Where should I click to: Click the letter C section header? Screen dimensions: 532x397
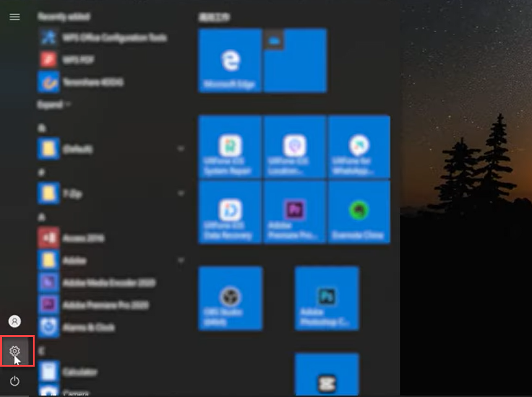pos(41,351)
